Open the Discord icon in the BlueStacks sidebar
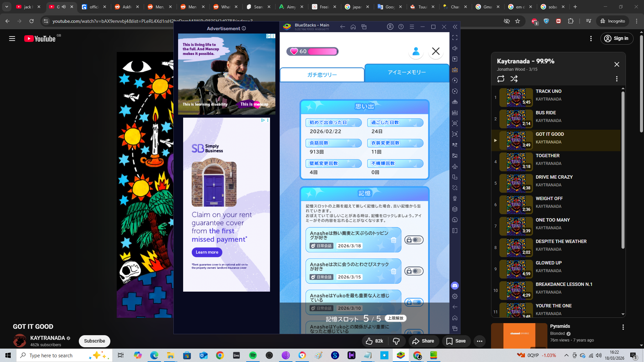 455,286
